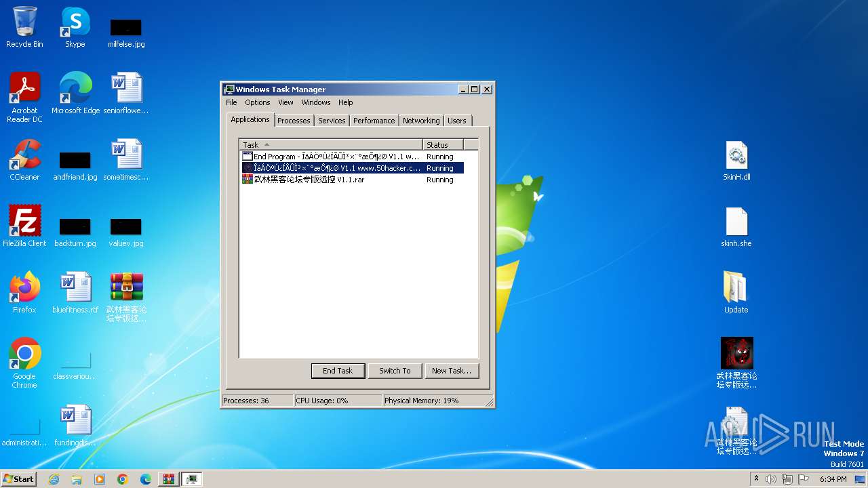Click the Task Manager taskbar button

click(x=192, y=479)
